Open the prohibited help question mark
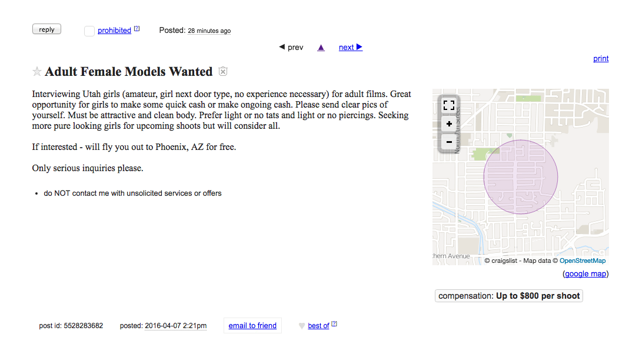Image resolution: width=639 pixels, height=364 pixels. pos(137,28)
